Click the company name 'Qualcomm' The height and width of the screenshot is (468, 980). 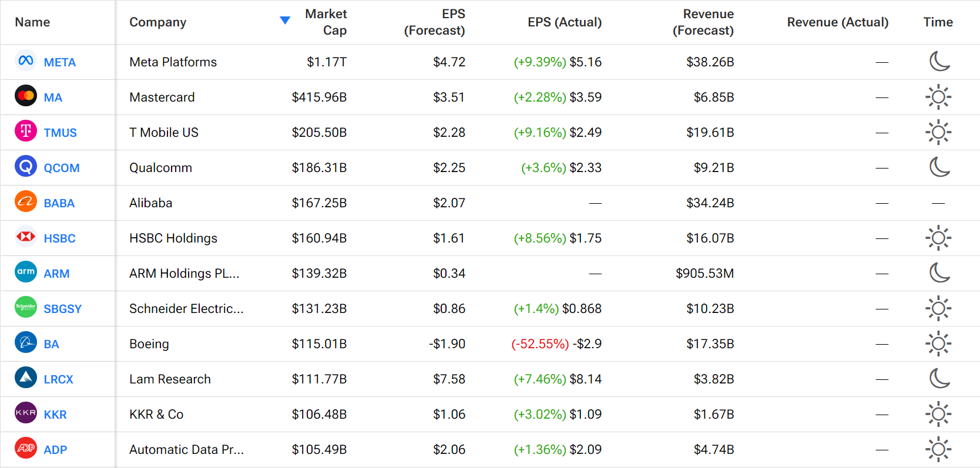pos(161,168)
